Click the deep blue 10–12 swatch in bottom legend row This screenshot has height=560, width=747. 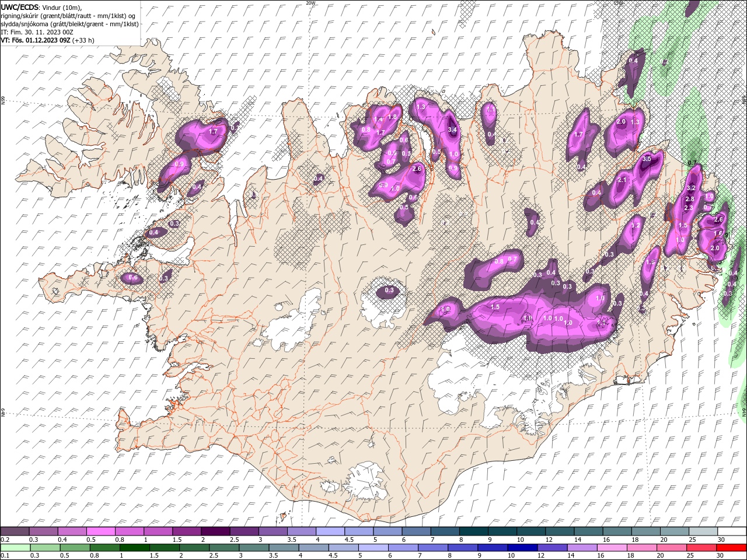523,548
